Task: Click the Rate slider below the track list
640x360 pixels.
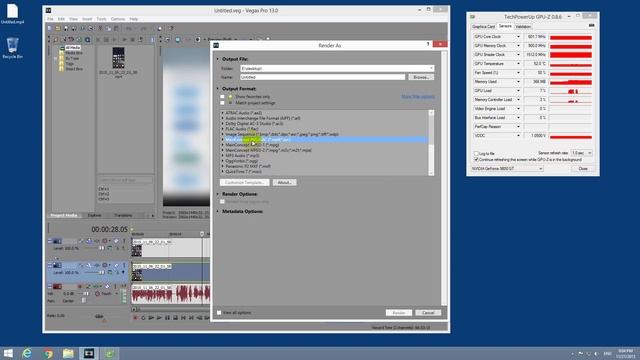Action: (99, 317)
